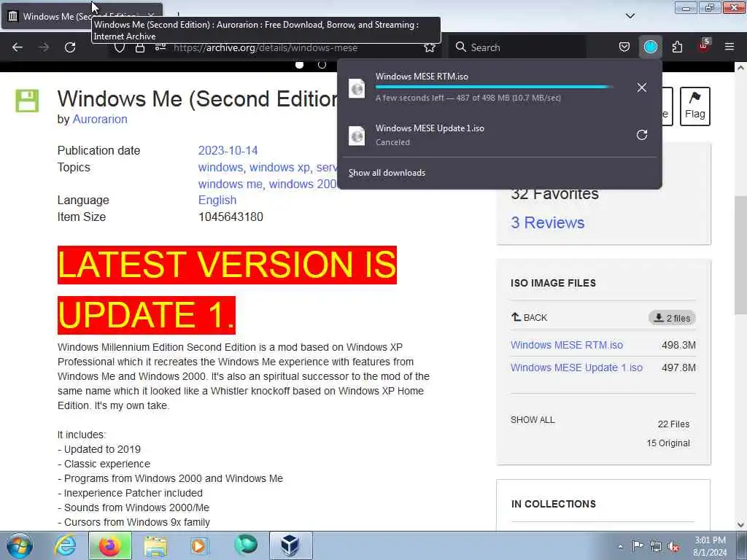
Task: Open the English language link
Action: pyautogui.click(x=217, y=200)
